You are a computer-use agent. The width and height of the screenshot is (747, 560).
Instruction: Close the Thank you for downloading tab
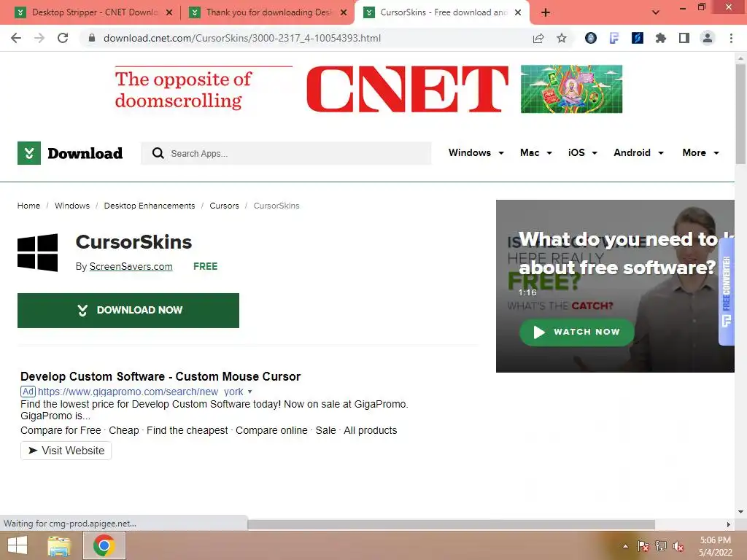point(344,13)
